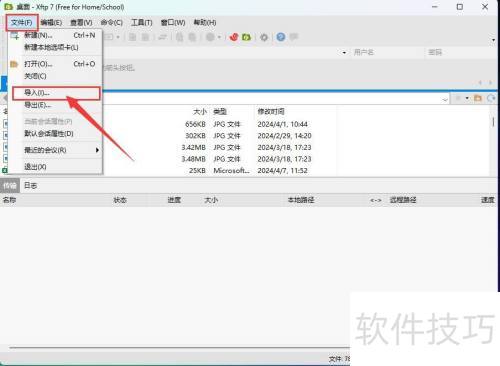Open the 编辑(E) menu
Viewport: 500px width, 366px height.
tap(51, 23)
